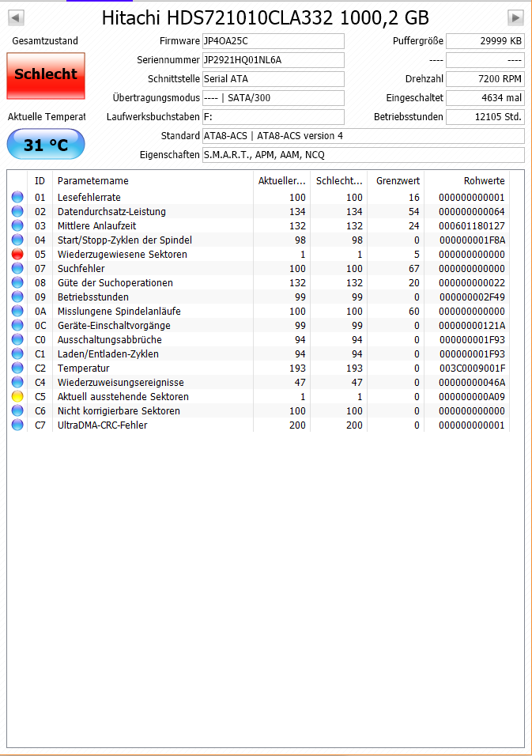Select the Aktuell ausstehende Sektoren row name
This screenshot has height=756, width=532.
click(123, 396)
